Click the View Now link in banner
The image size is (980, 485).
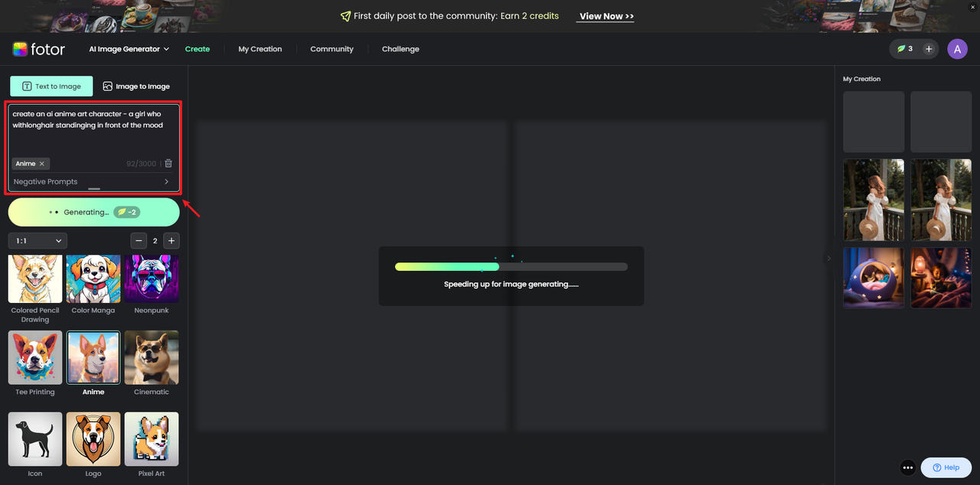(x=606, y=16)
